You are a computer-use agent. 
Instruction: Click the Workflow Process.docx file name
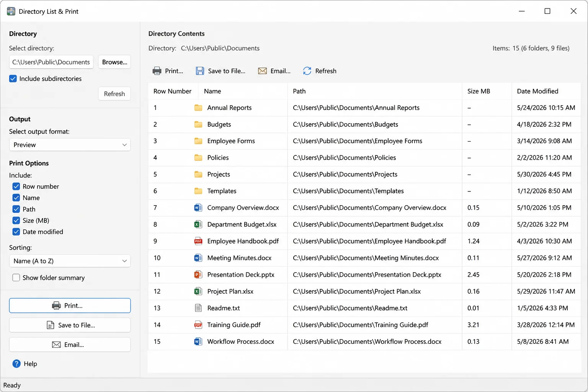click(241, 341)
